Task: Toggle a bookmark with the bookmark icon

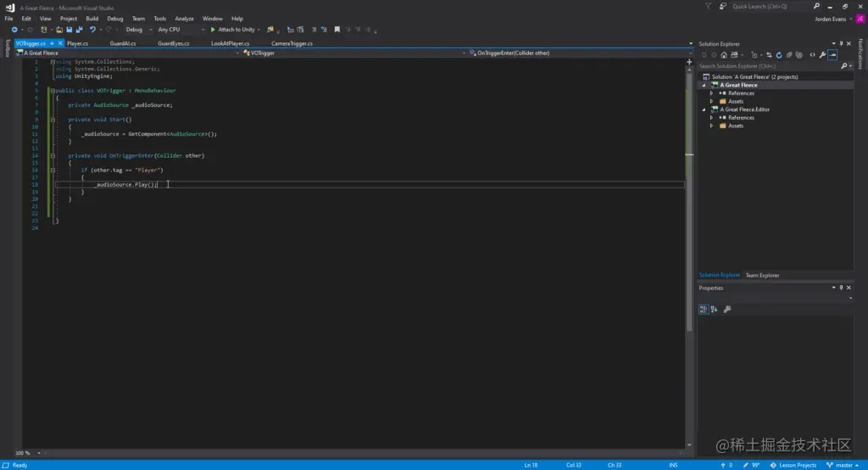Action: pos(337,30)
